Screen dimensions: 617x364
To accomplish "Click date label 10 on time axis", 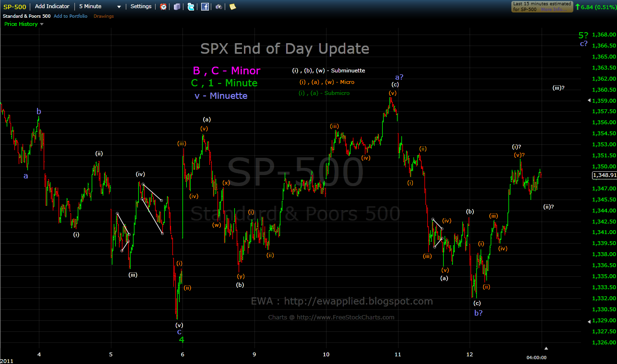I will [x=326, y=354].
